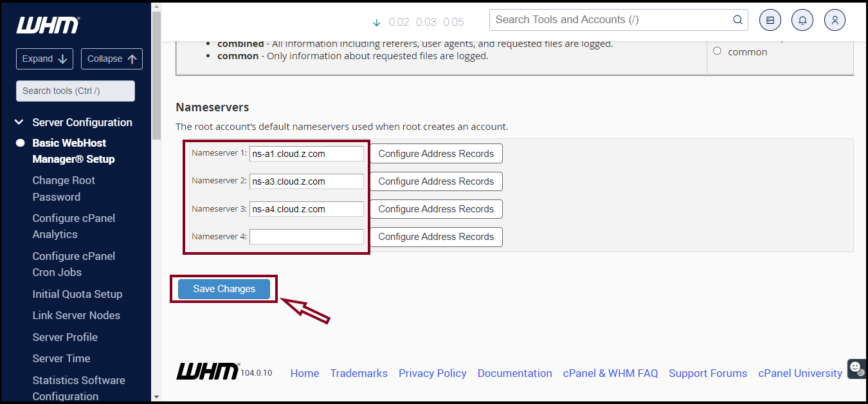Select the common log style radio button
The width and height of the screenshot is (868, 404).
(717, 50)
